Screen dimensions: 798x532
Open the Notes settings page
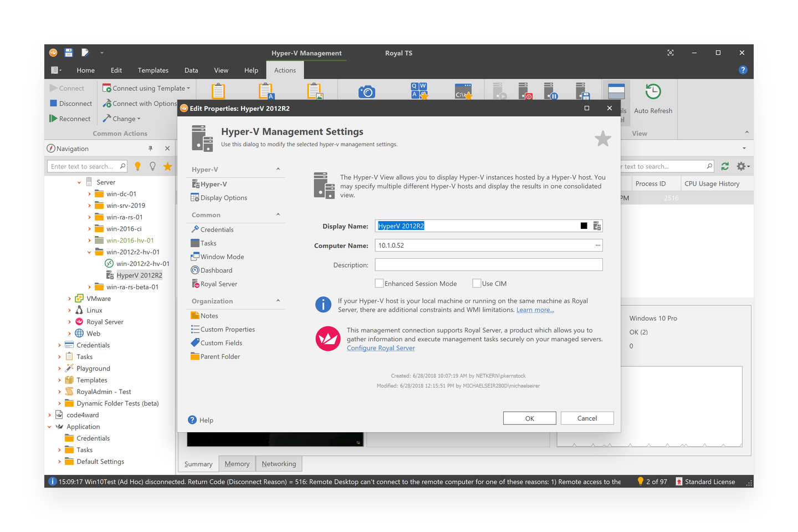pyautogui.click(x=209, y=315)
